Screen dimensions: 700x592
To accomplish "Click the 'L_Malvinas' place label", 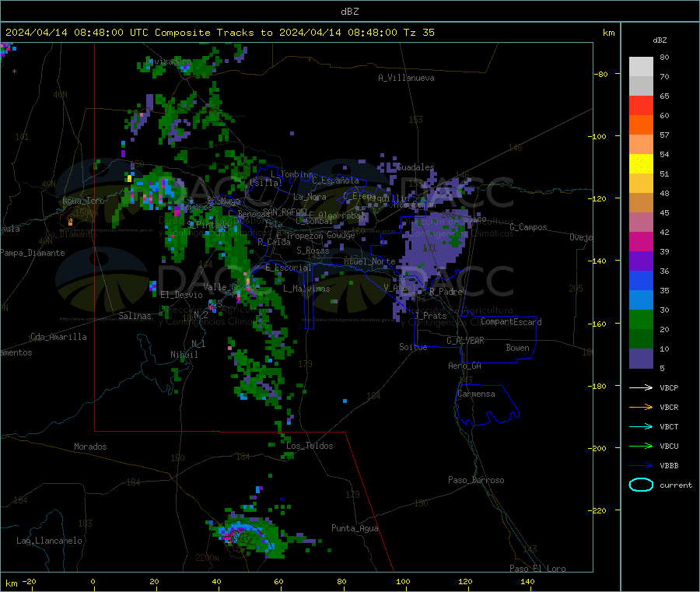I will pyautogui.click(x=306, y=289).
